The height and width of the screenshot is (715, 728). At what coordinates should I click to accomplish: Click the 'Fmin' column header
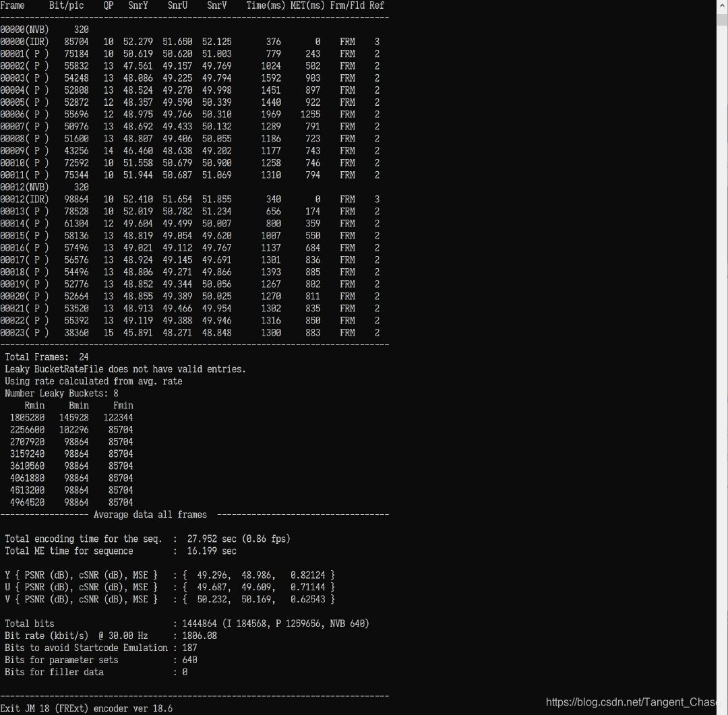123,405
